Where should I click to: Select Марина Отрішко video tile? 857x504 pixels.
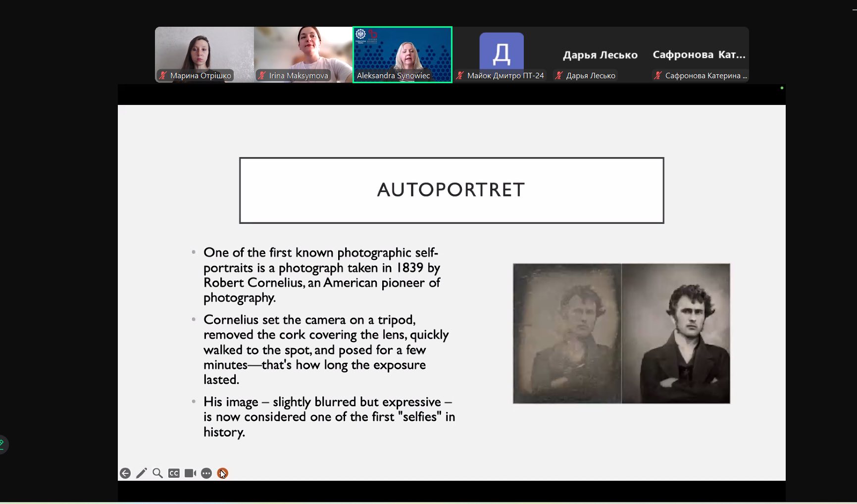(x=204, y=54)
